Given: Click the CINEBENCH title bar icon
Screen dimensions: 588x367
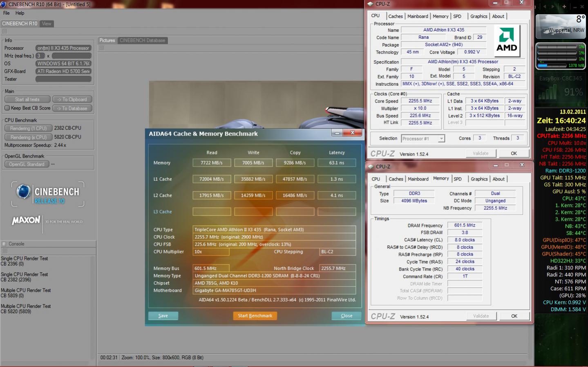Looking at the screenshot, I should point(3,4).
